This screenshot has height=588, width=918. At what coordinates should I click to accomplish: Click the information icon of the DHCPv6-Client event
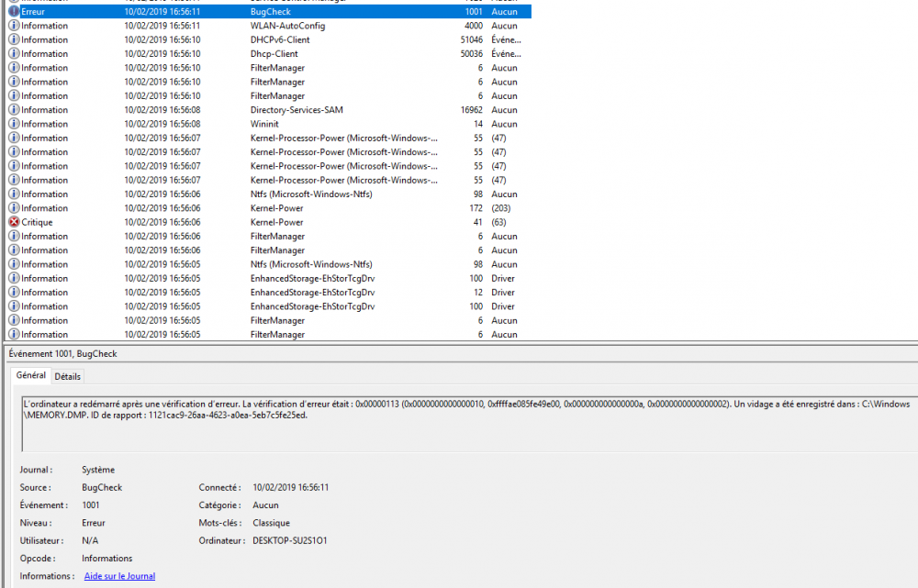(x=14, y=39)
